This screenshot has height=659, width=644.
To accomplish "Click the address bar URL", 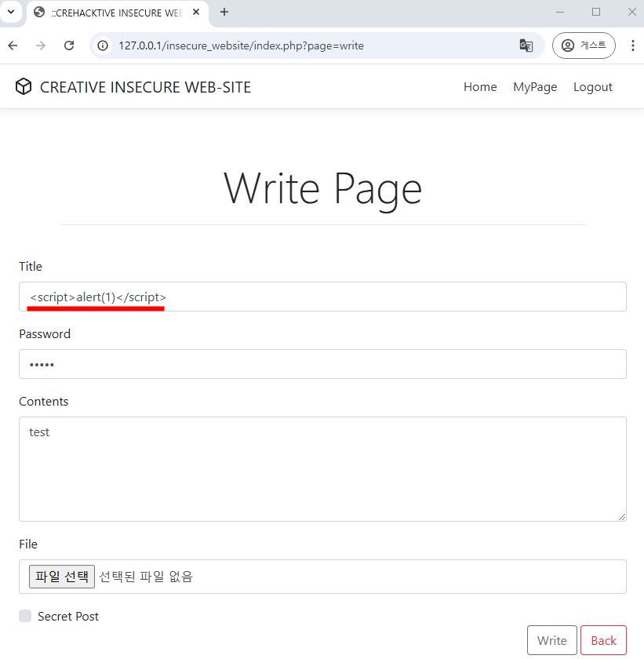I will point(241,46).
